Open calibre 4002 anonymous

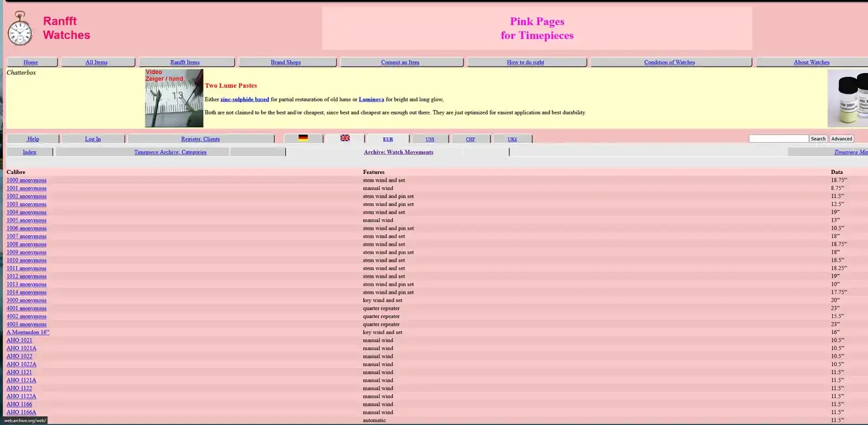27,317
